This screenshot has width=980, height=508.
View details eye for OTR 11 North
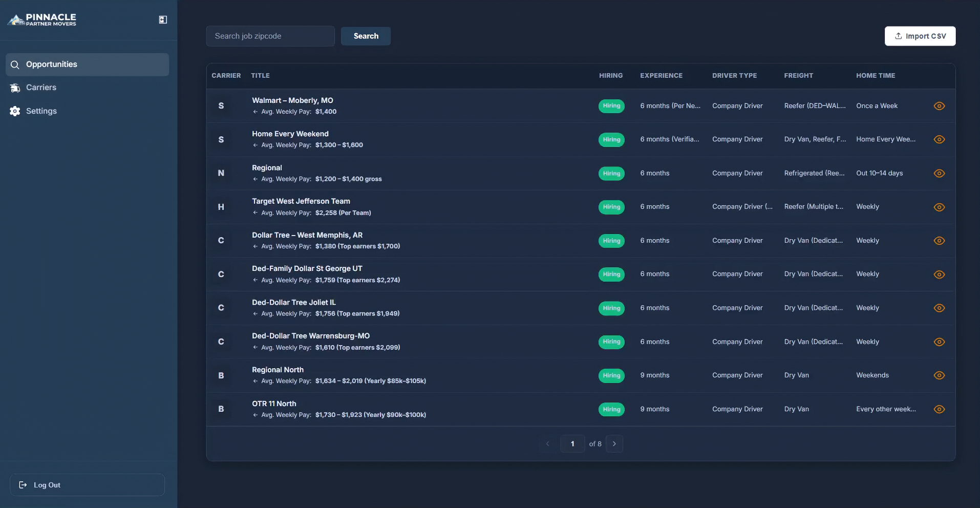(939, 409)
